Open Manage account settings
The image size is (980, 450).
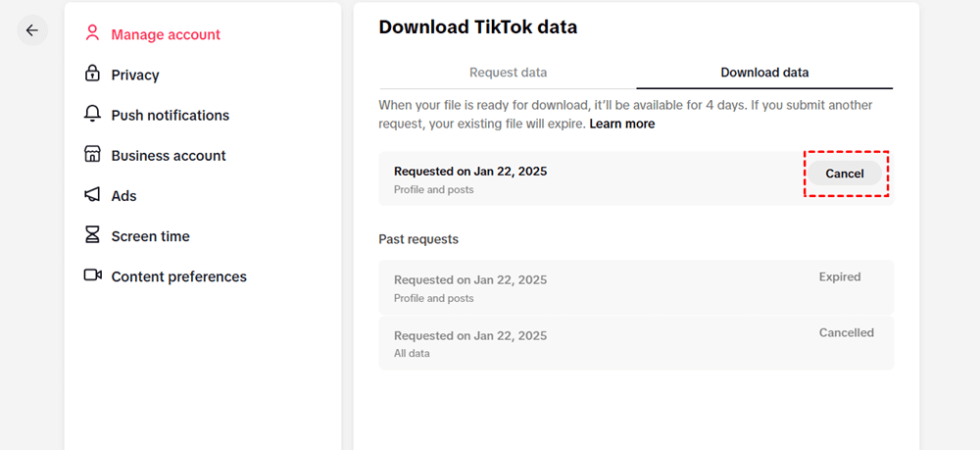[x=166, y=34]
